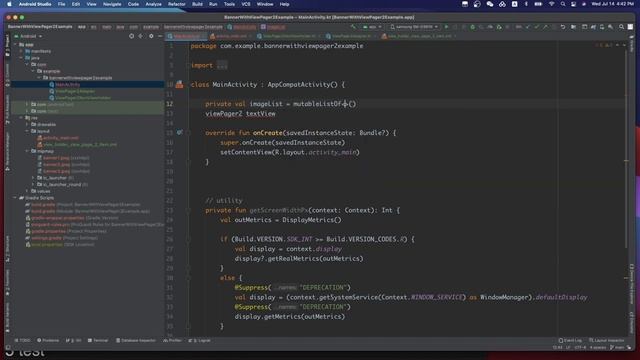Click the git branch main in status bar
Viewport: 640px width, 360px height.
(617, 348)
